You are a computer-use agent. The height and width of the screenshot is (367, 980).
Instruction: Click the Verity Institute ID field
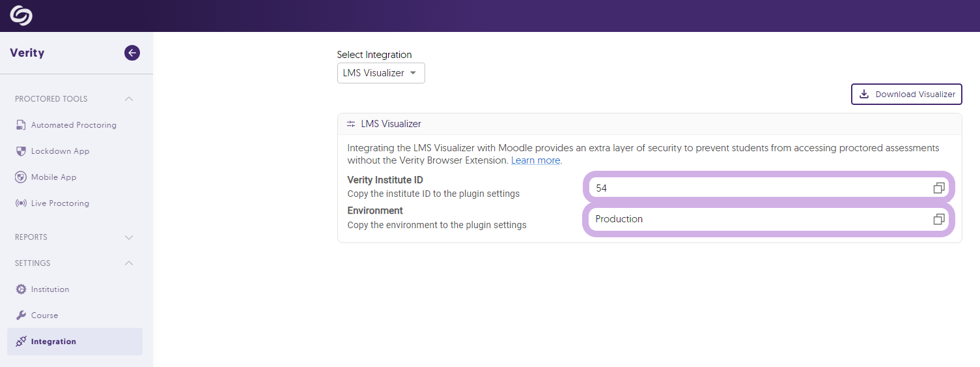[755, 188]
